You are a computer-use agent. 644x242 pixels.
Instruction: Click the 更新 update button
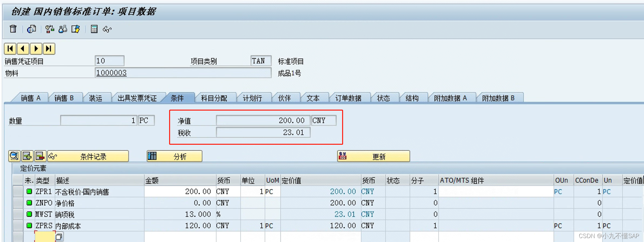374,156
